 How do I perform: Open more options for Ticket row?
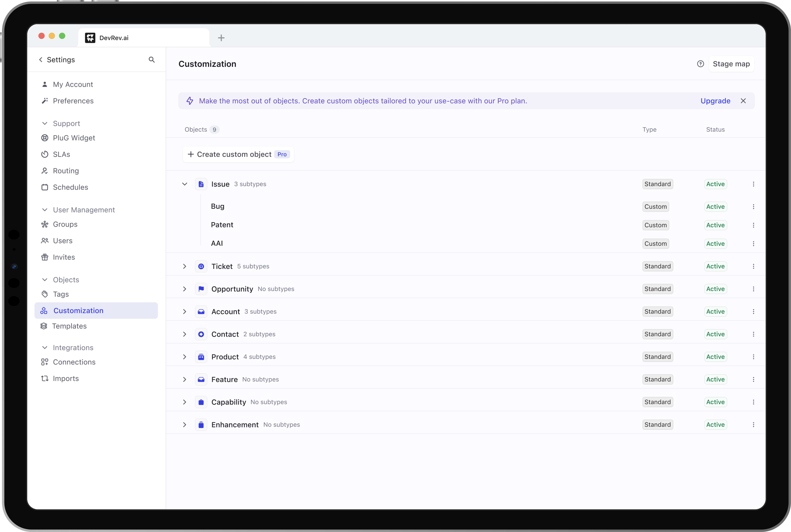[753, 266]
